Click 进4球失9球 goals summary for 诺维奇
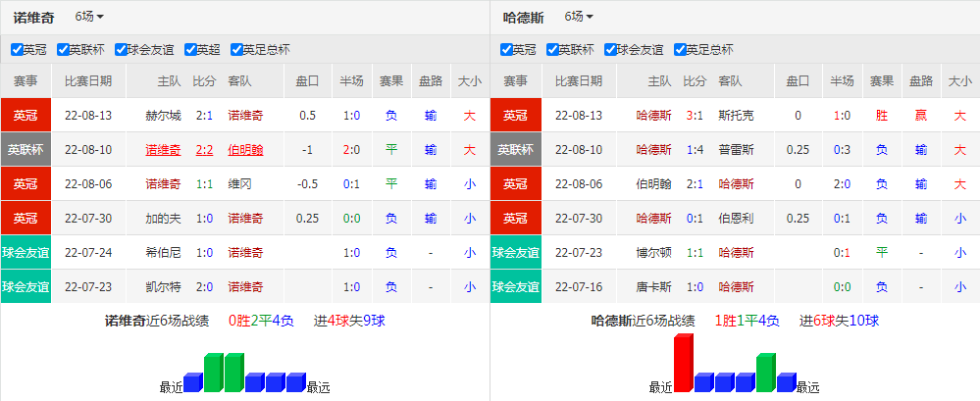The height and width of the screenshot is (401, 980). click(349, 321)
